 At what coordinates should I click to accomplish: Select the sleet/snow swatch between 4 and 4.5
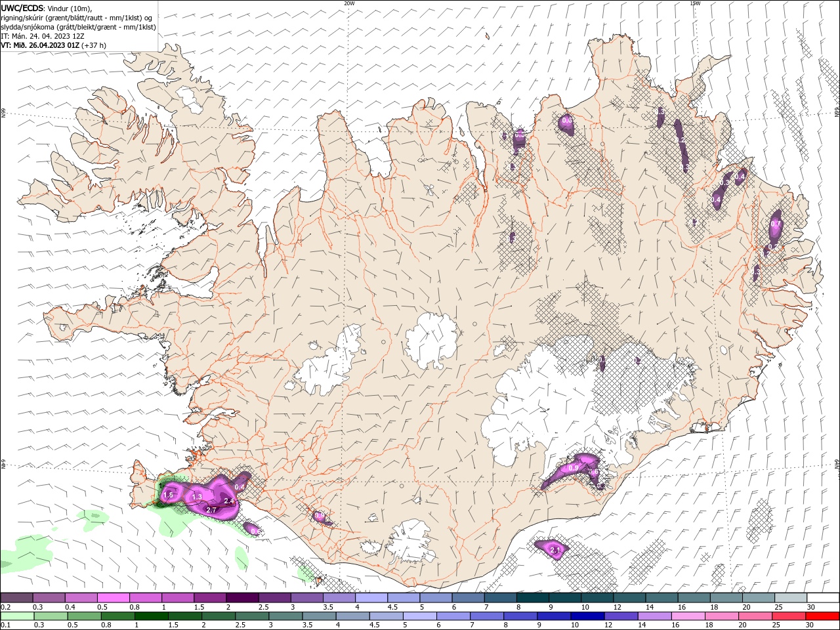[x=371, y=598]
